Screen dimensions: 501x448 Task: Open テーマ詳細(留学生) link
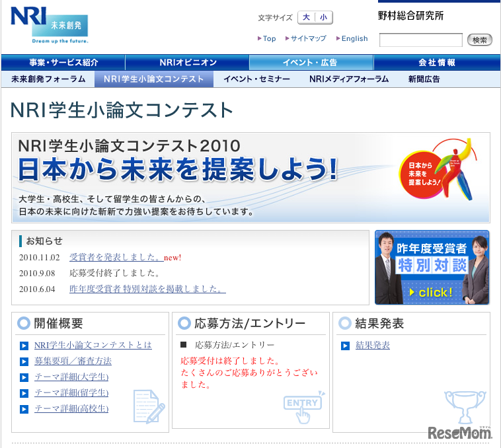(x=71, y=392)
